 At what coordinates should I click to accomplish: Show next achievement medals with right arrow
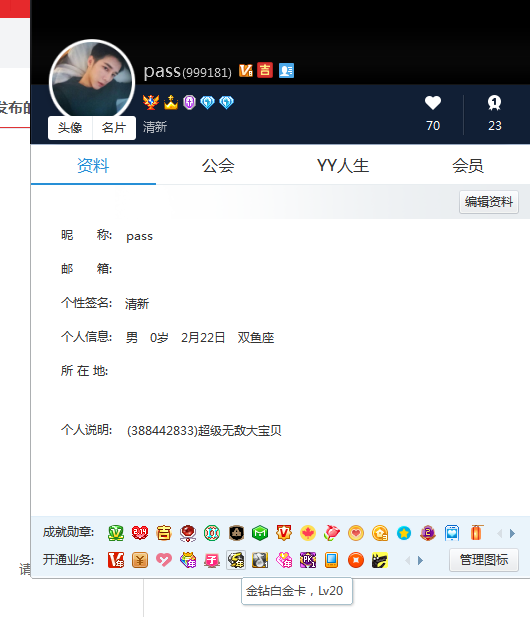512,534
